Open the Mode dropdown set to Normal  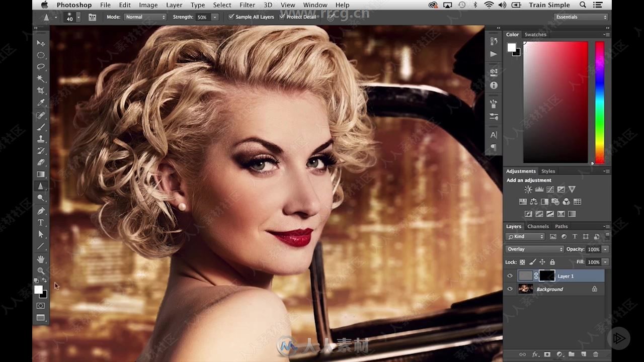(x=145, y=17)
